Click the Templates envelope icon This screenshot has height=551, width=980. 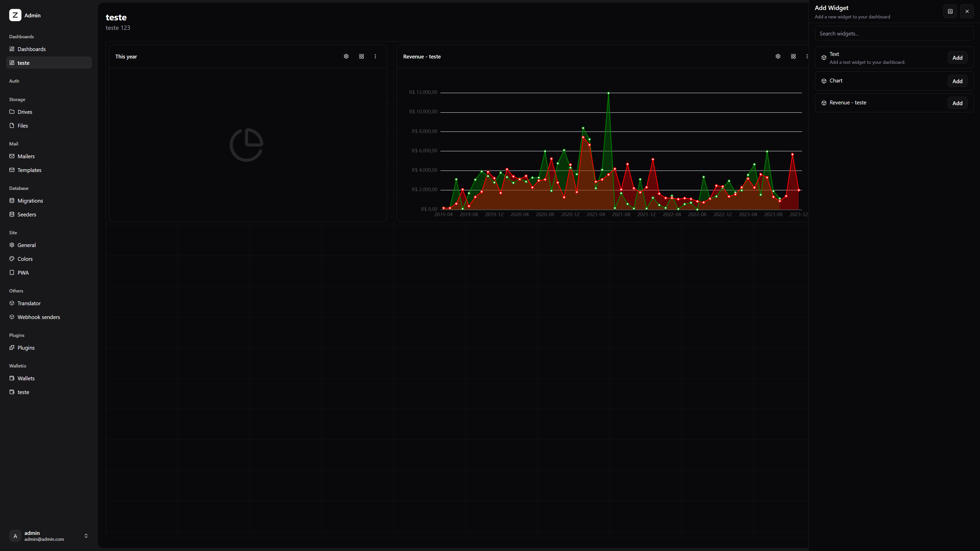click(12, 170)
